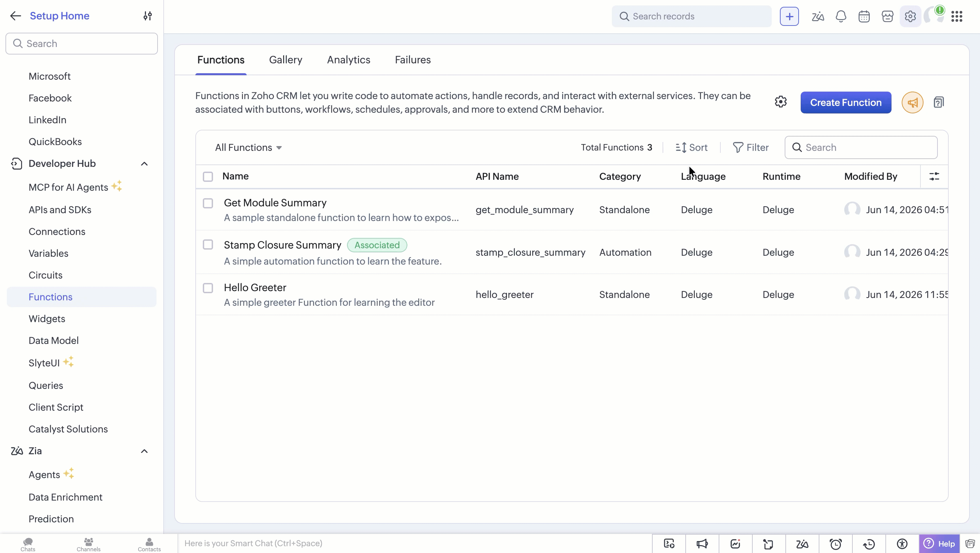Focus the Search records field
Screen dimensions: 980x553
(x=692, y=16)
